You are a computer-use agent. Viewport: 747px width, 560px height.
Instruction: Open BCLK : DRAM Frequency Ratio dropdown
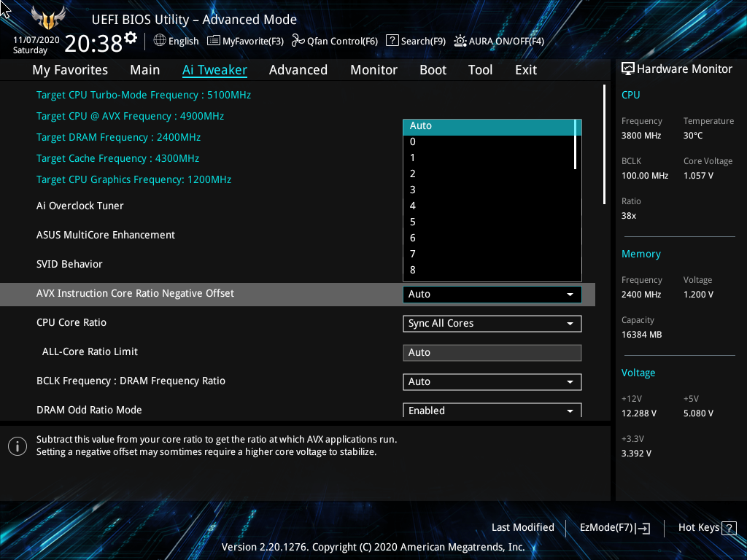click(x=492, y=382)
